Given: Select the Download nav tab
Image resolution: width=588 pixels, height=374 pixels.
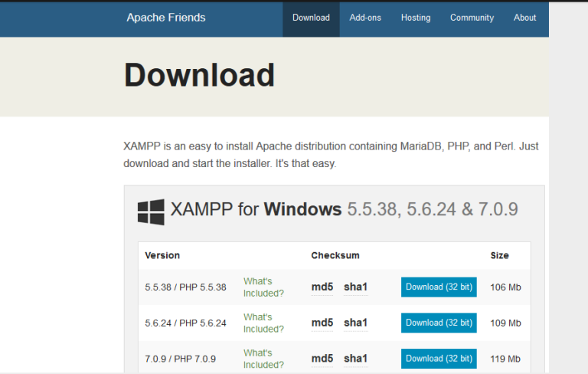Looking at the screenshot, I should click(311, 18).
